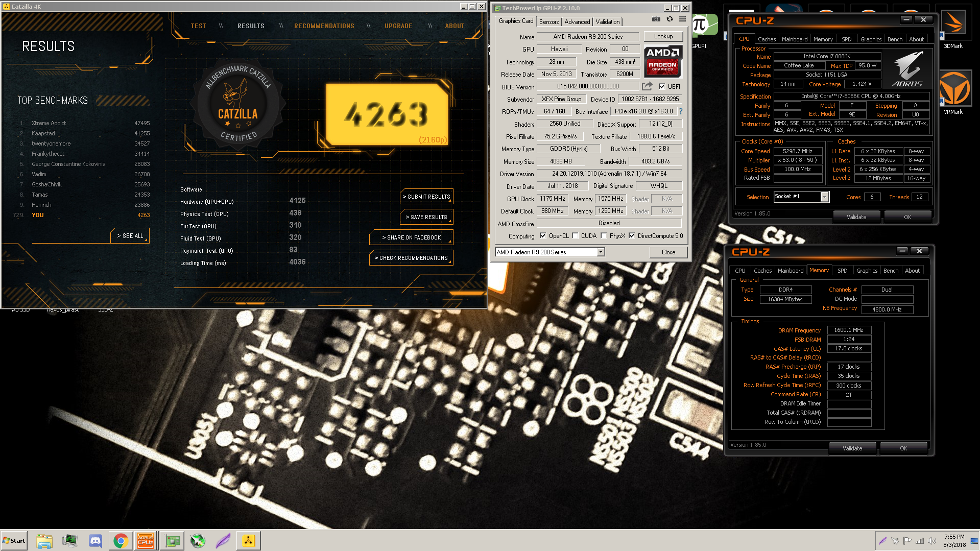
Task: Click CHECK RECOMMENDATIONS button
Action: pyautogui.click(x=411, y=258)
